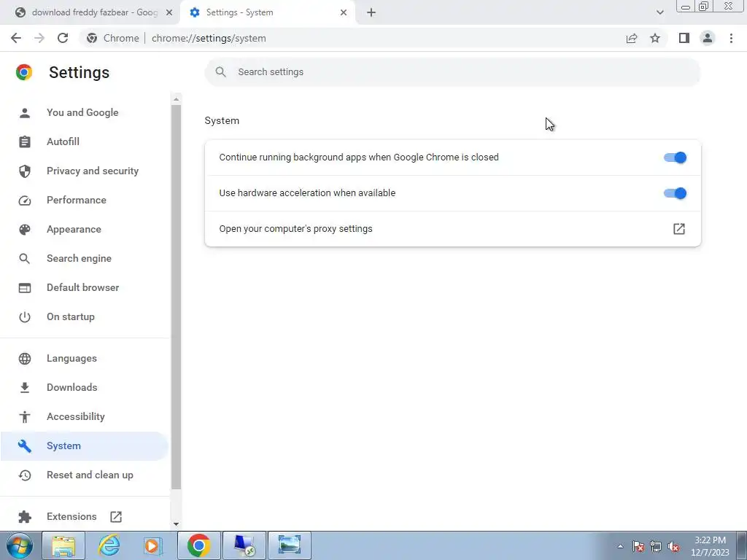The image size is (747, 560).
Task: Go to On startup settings
Action: point(71,316)
